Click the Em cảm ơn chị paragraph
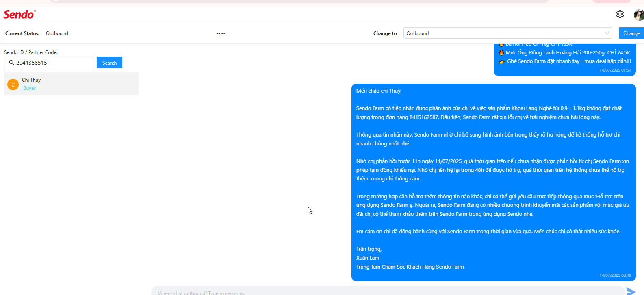 tap(488, 232)
